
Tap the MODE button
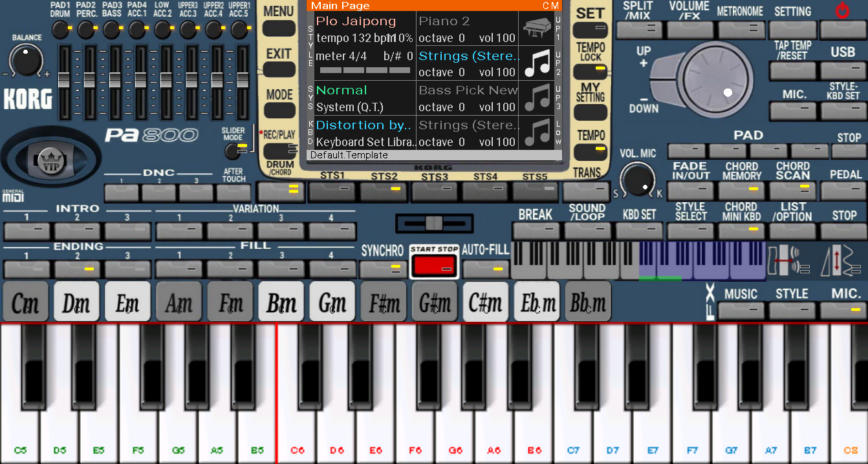click(279, 111)
